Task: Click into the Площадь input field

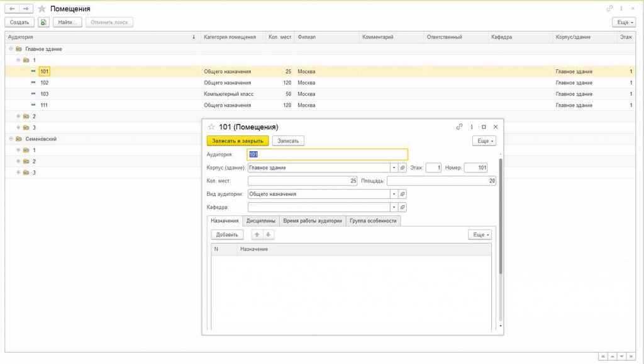Action: [x=441, y=181]
